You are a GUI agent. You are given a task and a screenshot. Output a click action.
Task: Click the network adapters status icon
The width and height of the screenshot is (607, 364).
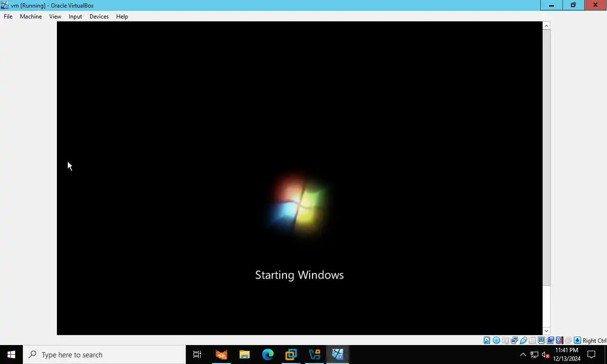[x=514, y=340]
